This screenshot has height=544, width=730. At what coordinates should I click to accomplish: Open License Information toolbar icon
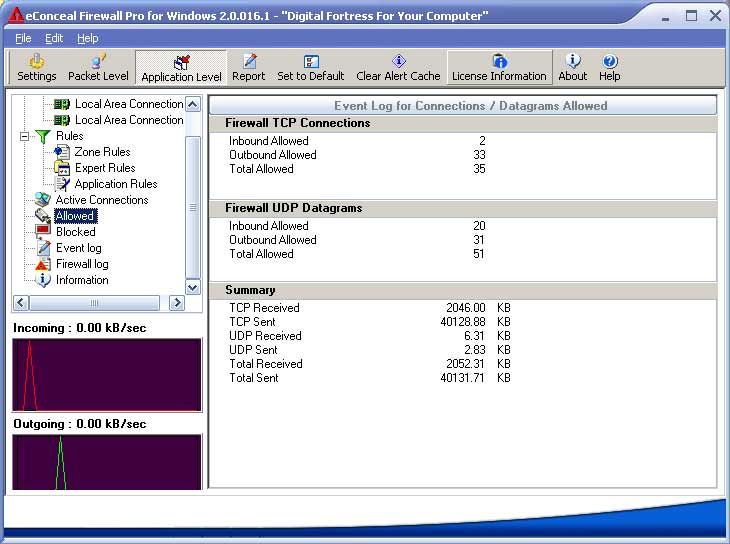499,61
